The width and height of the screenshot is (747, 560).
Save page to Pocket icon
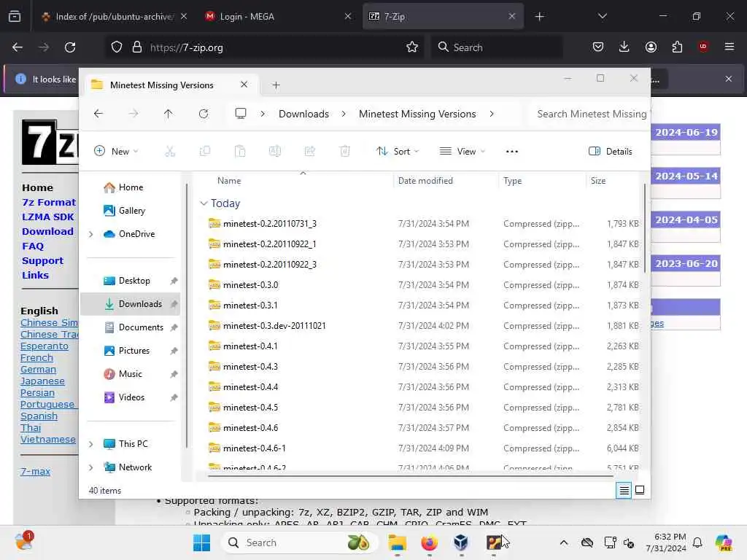click(x=598, y=47)
